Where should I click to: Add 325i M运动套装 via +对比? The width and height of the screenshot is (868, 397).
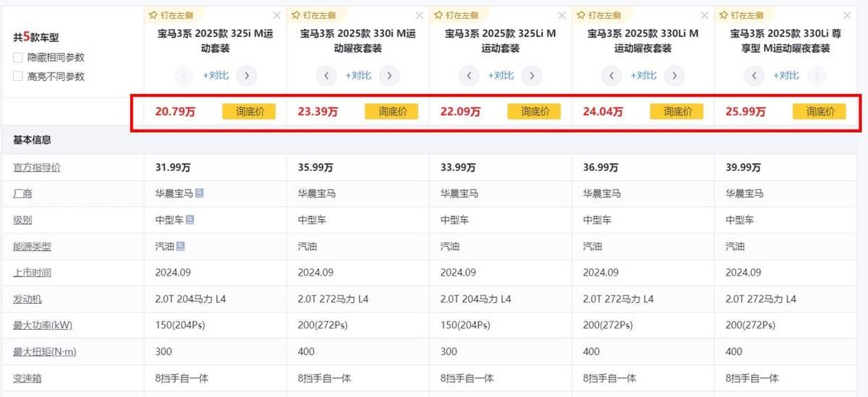tap(216, 75)
